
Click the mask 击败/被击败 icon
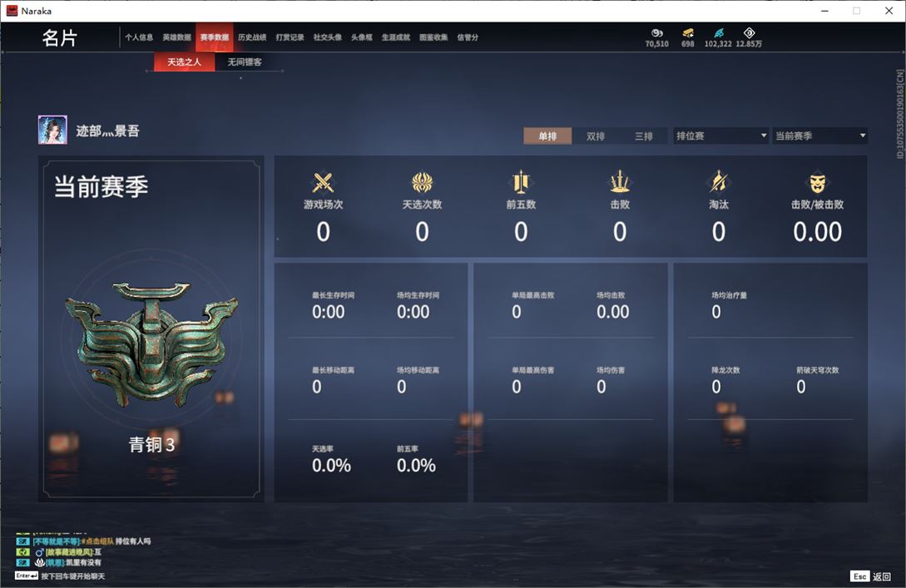817,184
